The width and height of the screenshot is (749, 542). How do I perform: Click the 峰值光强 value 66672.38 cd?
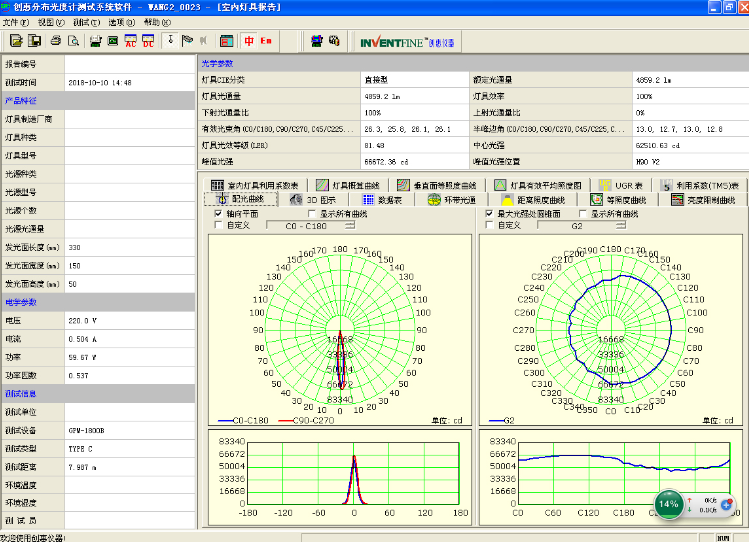(x=386, y=162)
